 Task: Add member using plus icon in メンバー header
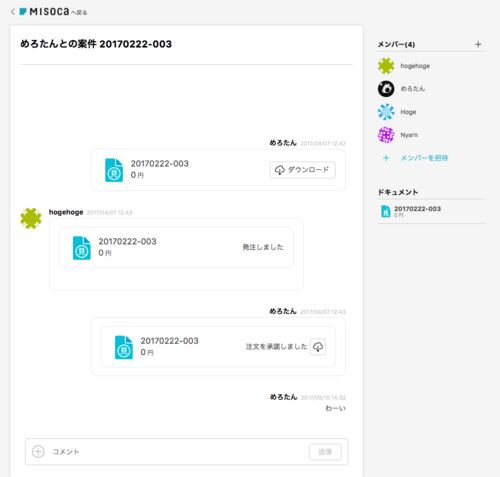(x=478, y=44)
